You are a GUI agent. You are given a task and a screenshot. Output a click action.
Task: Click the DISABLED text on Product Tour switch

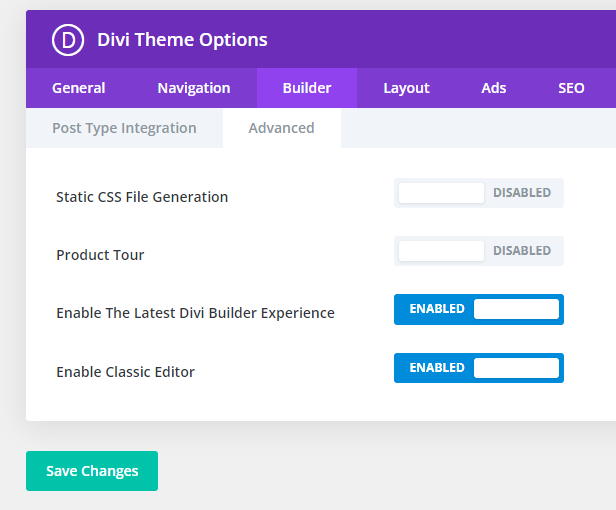[x=522, y=251]
